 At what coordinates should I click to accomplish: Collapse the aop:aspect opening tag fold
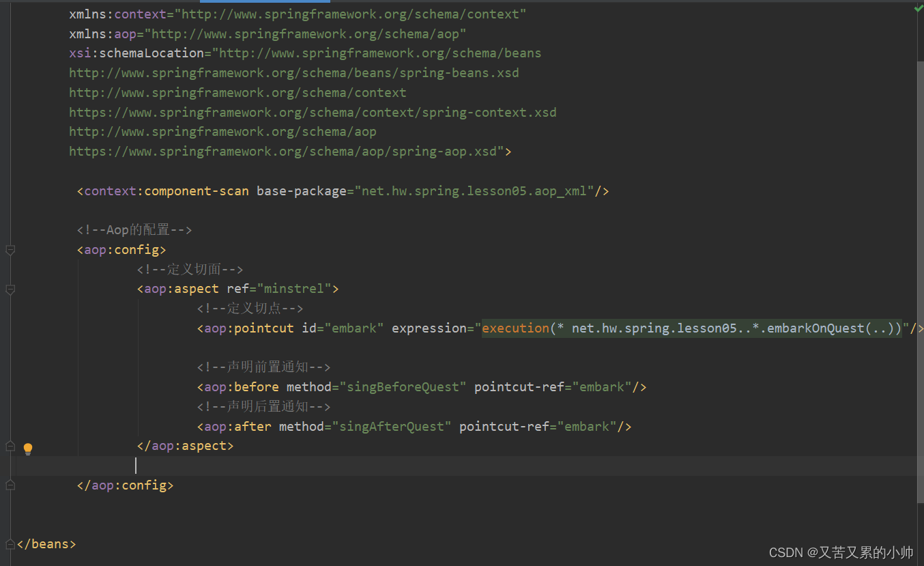click(x=10, y=289)
